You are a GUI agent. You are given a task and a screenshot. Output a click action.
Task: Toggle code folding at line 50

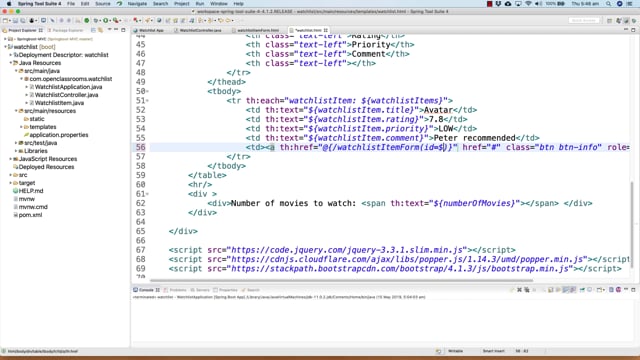click(x=147, y=91)
